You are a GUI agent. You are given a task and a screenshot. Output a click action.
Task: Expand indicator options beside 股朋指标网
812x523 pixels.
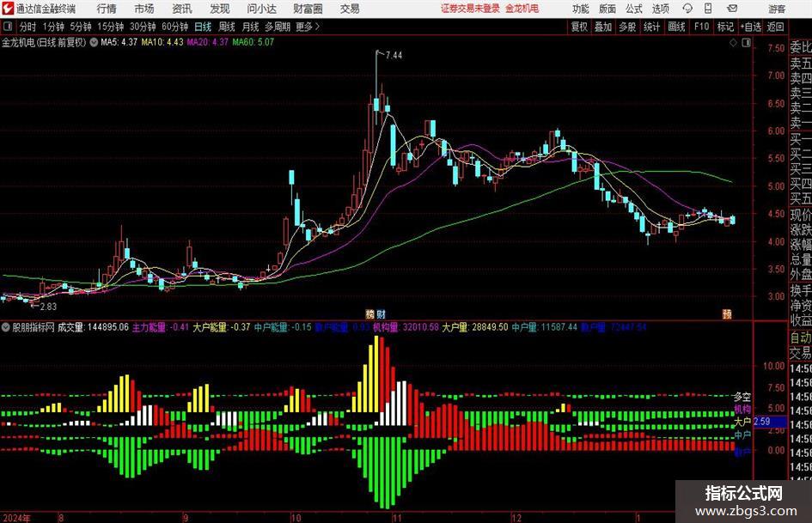(x=5, y=327)
